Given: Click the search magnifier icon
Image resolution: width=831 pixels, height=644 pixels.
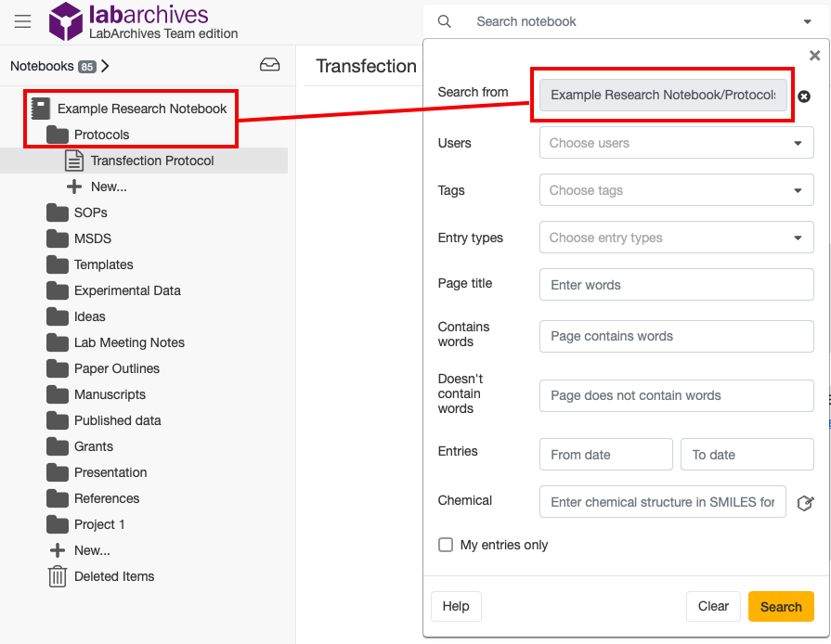Looking at the screenshot, I should tap(444, 20).
